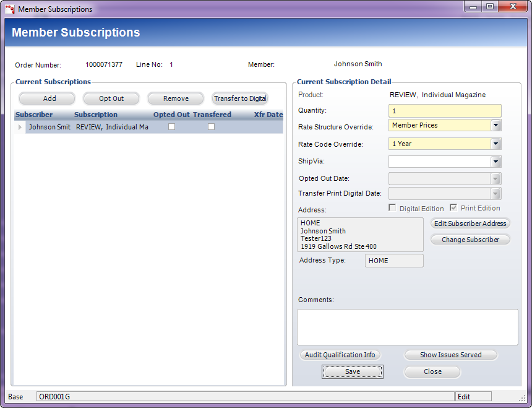
Task: Click the Member Subscriptions app icon in title bar
Action: [x=10, y=9]
